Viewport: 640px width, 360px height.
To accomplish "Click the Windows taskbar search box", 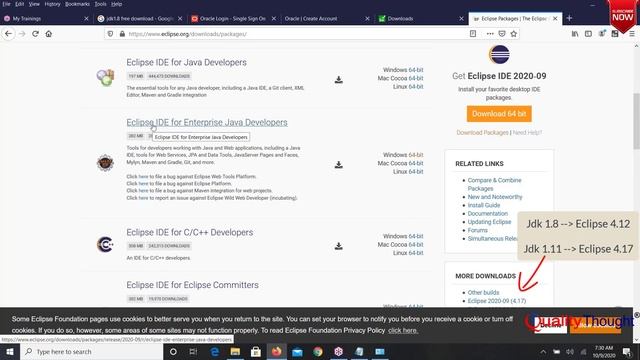I will (92, 351).
